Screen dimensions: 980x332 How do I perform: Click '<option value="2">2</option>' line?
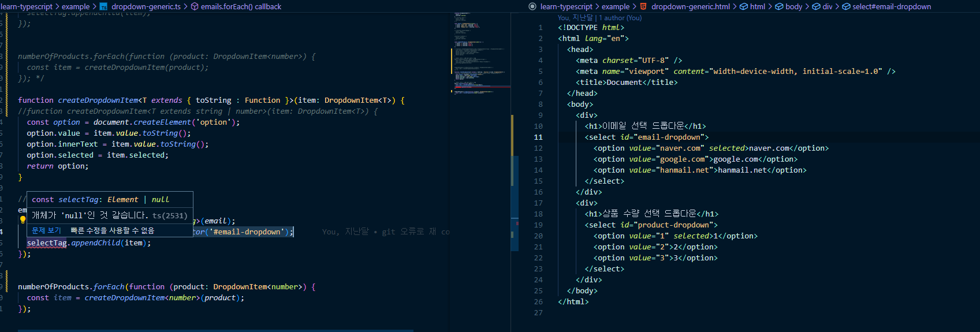(655, 247)
